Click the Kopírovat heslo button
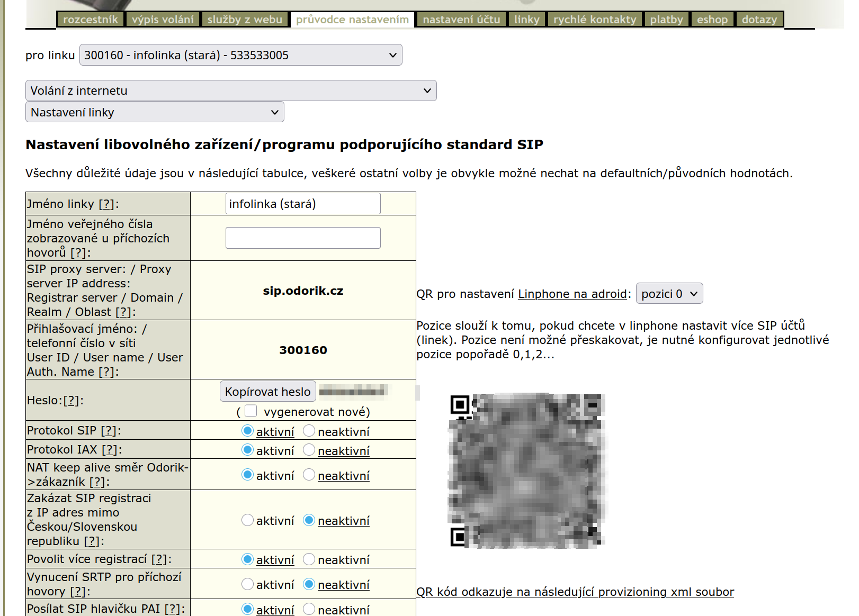The height and width of the screenshot is (616, 859). click(x=267, y=392)
